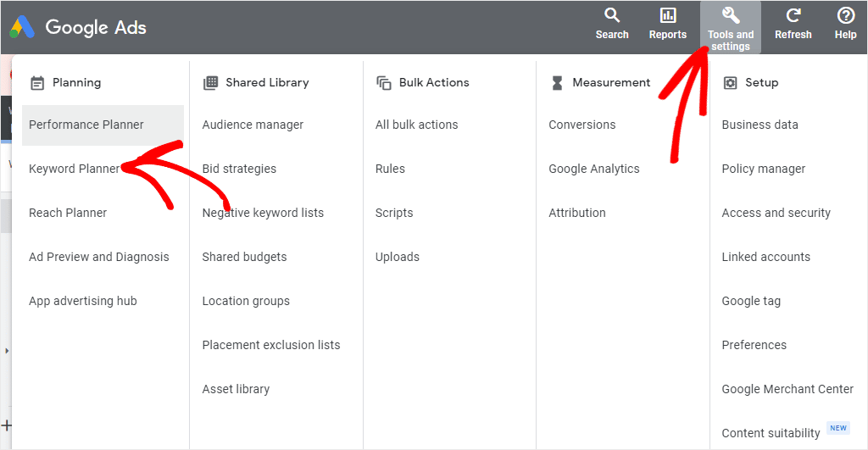Click the Shared Library icon
The image size is (868, 450).
(210, 83)
